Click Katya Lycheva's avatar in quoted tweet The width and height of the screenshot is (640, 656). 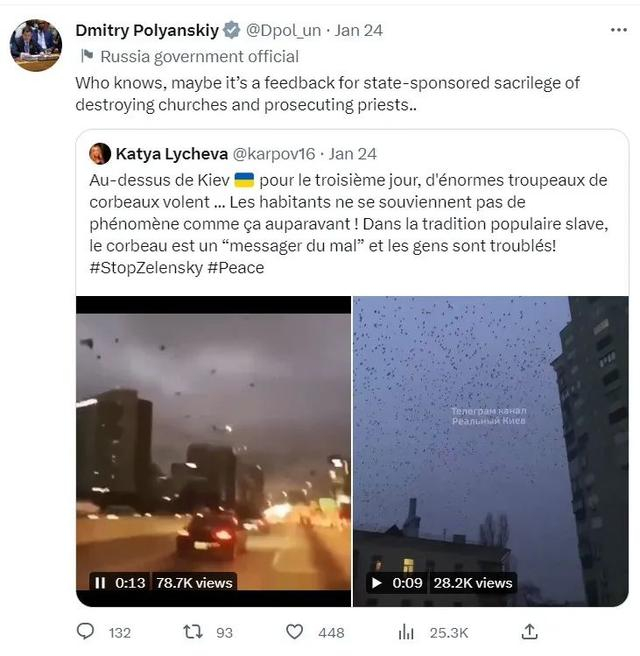[100, 154]
